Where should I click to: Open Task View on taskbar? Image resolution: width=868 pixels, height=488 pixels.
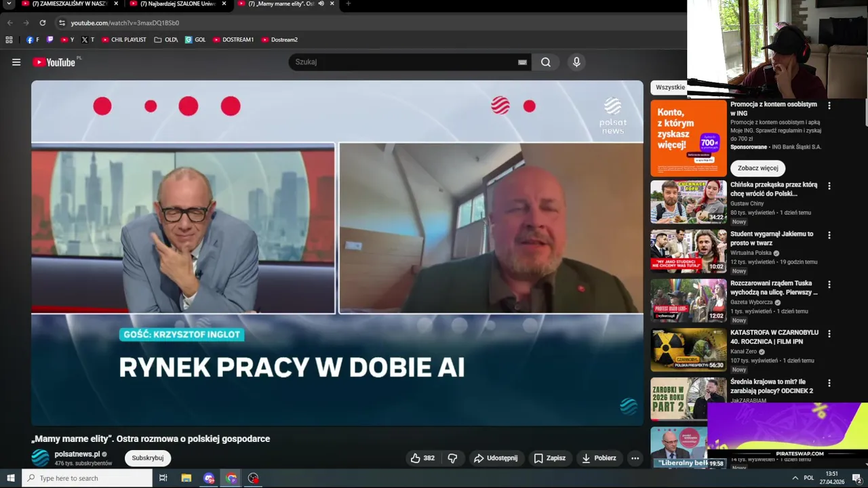tap(163, 479)
